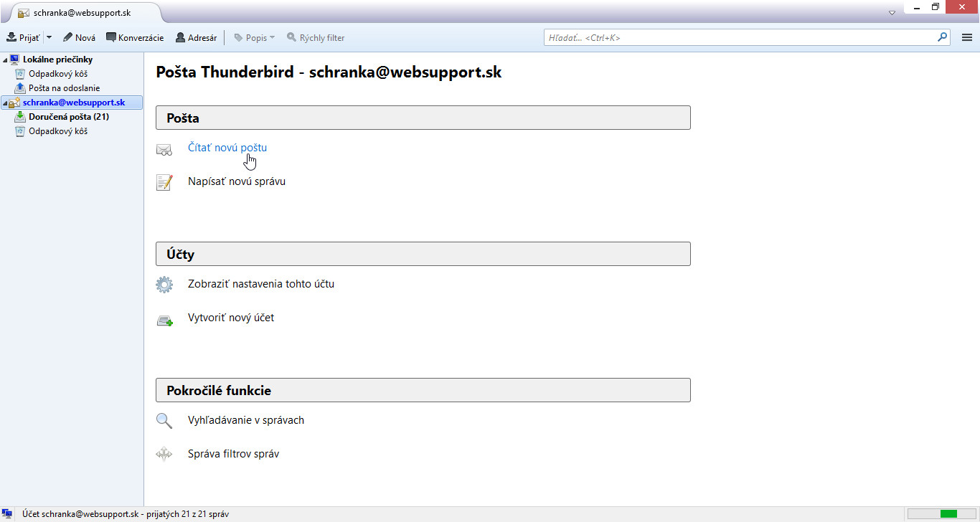Select Lokálne priečinky folder

[x=57, y=60]
